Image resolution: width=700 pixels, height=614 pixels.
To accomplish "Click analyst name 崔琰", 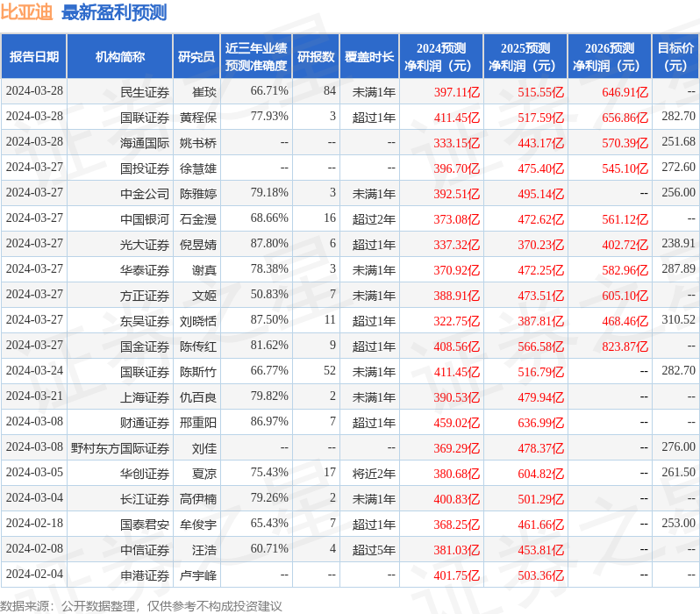I will click(204, 92).
